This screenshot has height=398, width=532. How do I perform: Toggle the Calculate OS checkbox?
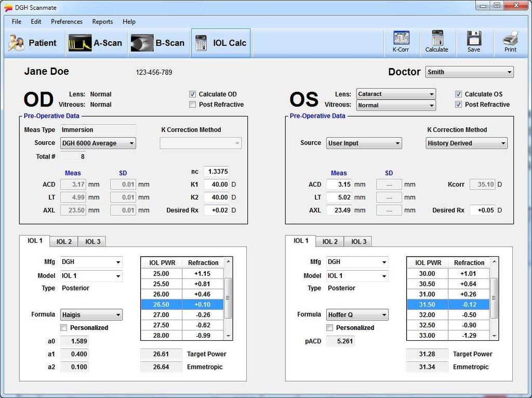[458, 94]
